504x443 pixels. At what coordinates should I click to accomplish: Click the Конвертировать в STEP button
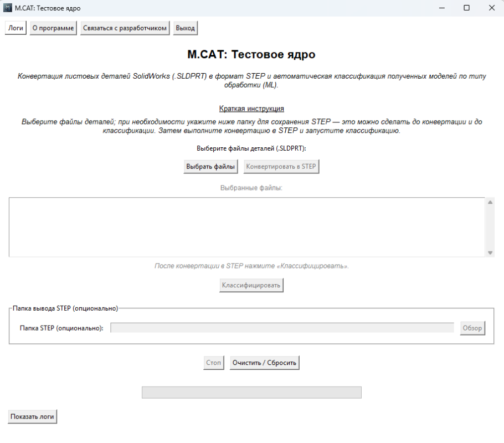pyautogui.click(x=281, y=167)
